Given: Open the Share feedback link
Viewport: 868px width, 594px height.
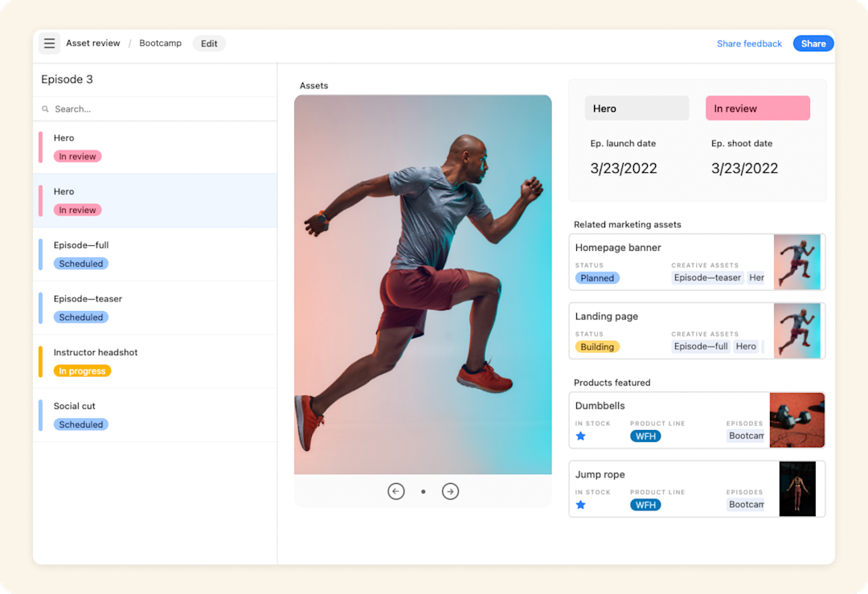Looking at the screenshot, I should 749,43.
